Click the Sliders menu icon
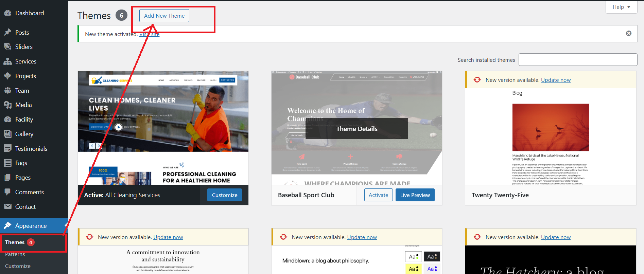The width and height of the screenshot is (644, 274). point(7,47)
